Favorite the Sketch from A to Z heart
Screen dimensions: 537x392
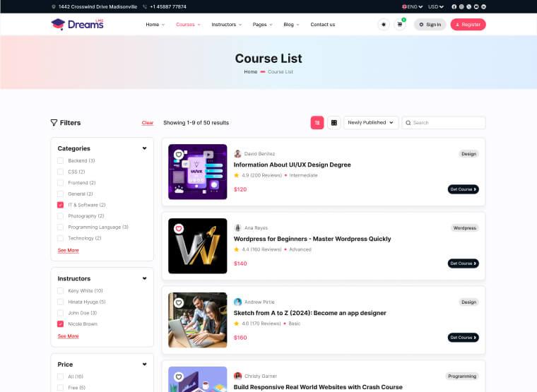(179, 302)
